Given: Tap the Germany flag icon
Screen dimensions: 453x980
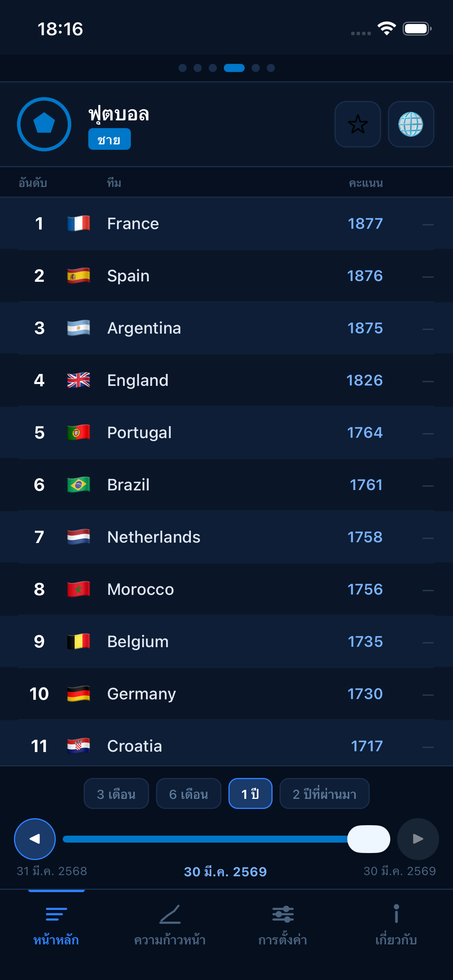Looking at the screenshot, I should (x=79, y=694).
